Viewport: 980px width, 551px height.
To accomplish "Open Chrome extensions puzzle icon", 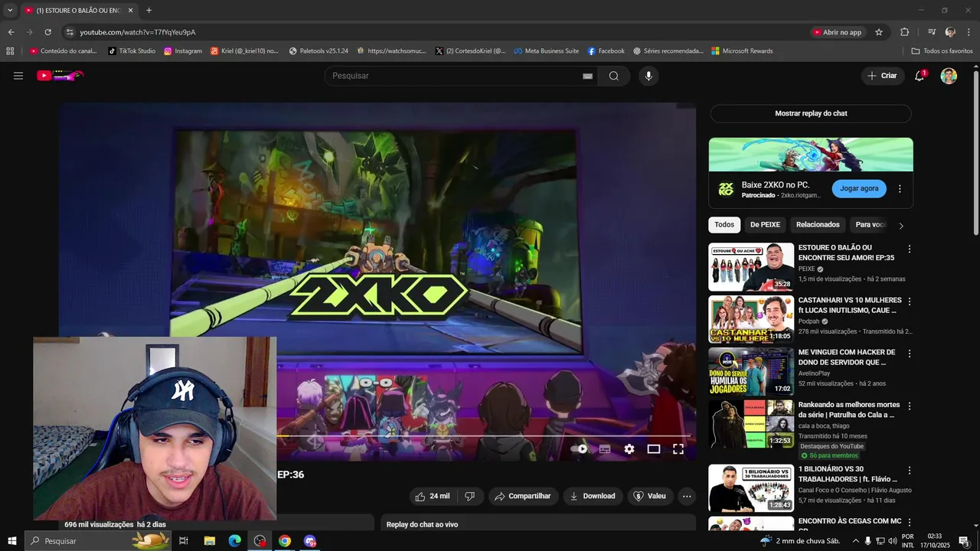I will [904, 32].
